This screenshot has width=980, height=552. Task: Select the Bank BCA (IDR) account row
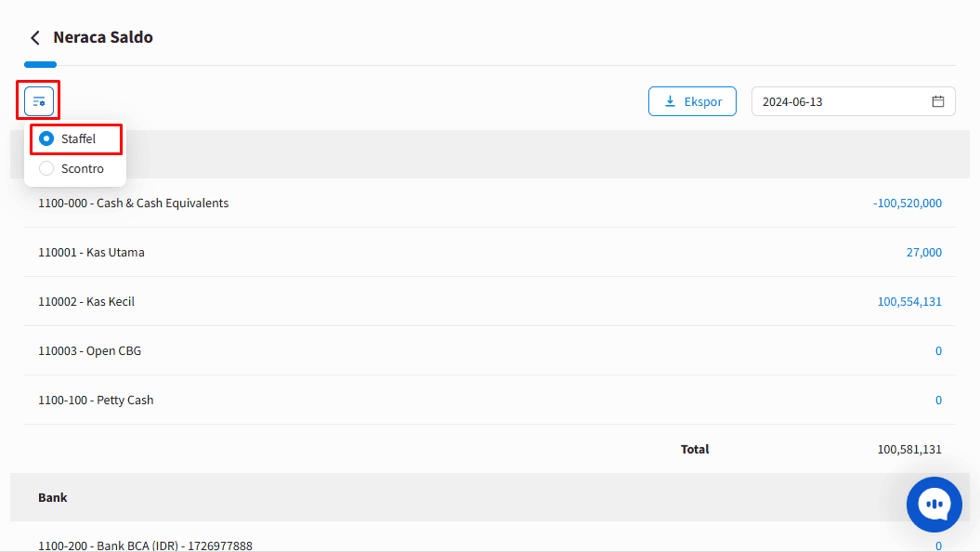pos(490,542)
